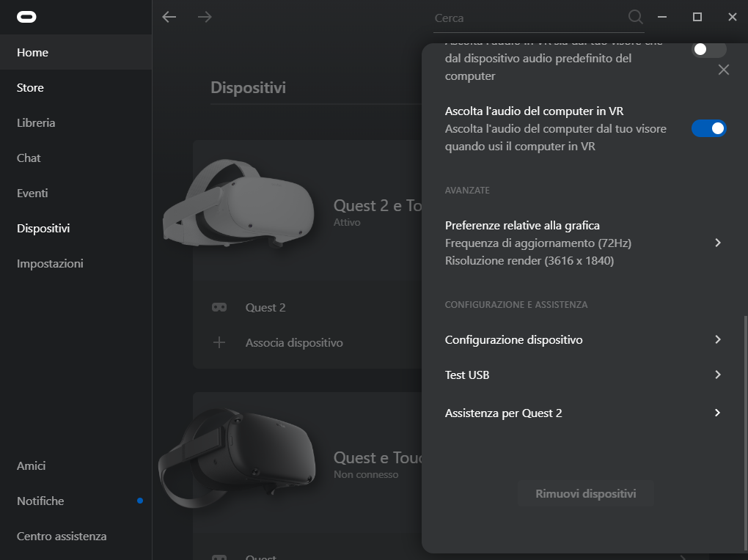The image size is (748, 560).
Task: Expand Assistenza per Quest 2 chevron
Action: coord(718,413)
